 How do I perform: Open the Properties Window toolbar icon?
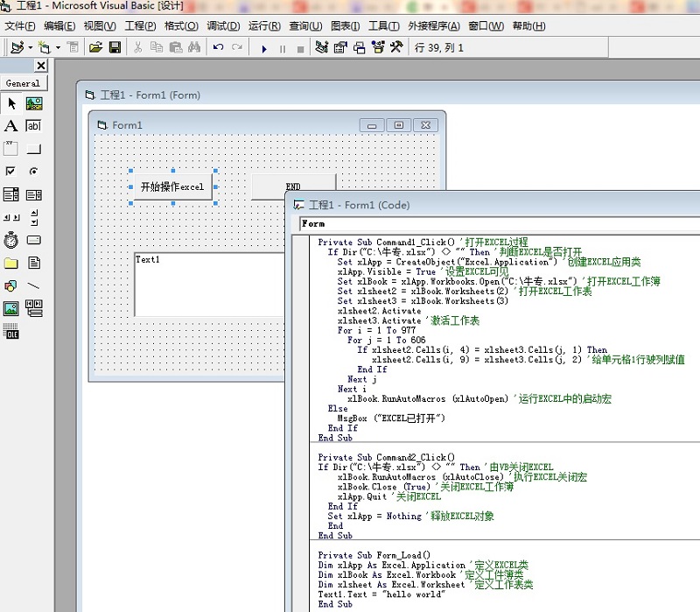(x=340, y=47)
